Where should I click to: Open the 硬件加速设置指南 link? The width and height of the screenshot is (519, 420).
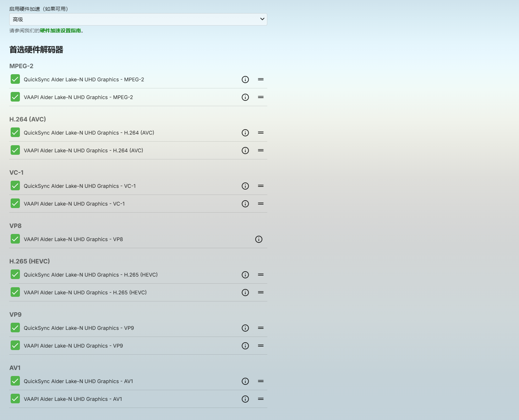pyautogui.click(x=60, y=31)
